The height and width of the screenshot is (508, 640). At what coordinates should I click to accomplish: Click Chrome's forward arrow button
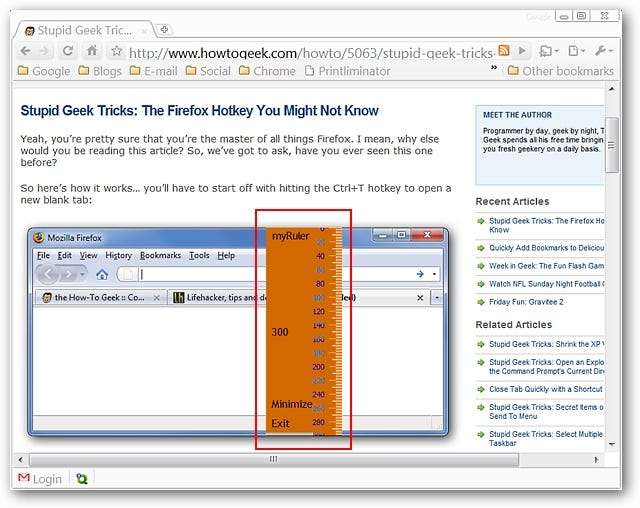click(x=44, y=51)
